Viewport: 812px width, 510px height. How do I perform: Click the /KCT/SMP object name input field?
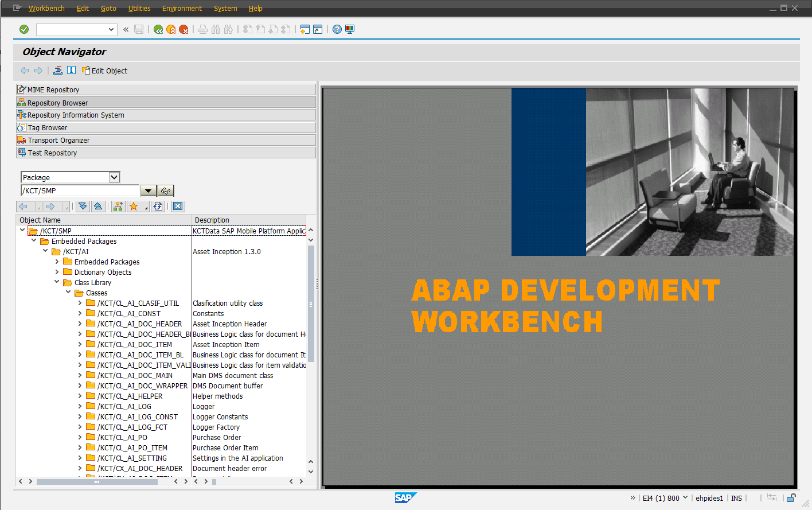coord(80,190)
